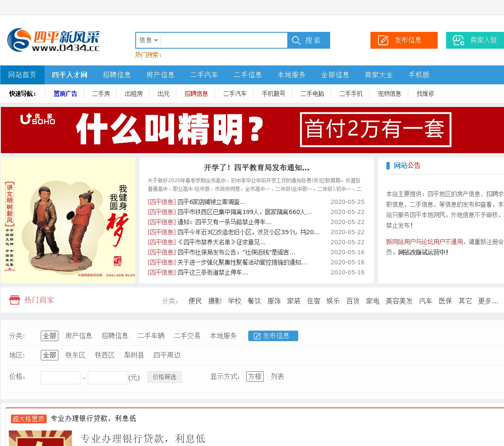Click the edit icon on orange 发布信息 button
This screenshot has width=504, height=446.
(383, 40)
